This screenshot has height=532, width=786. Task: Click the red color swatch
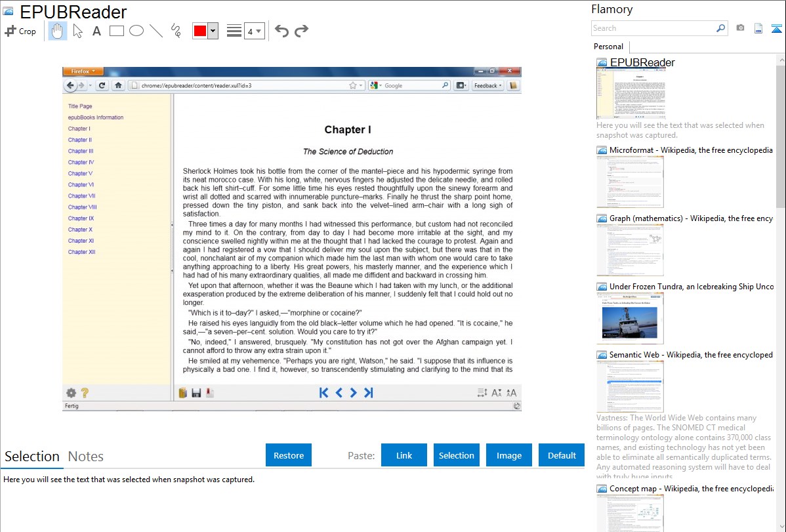199,31
